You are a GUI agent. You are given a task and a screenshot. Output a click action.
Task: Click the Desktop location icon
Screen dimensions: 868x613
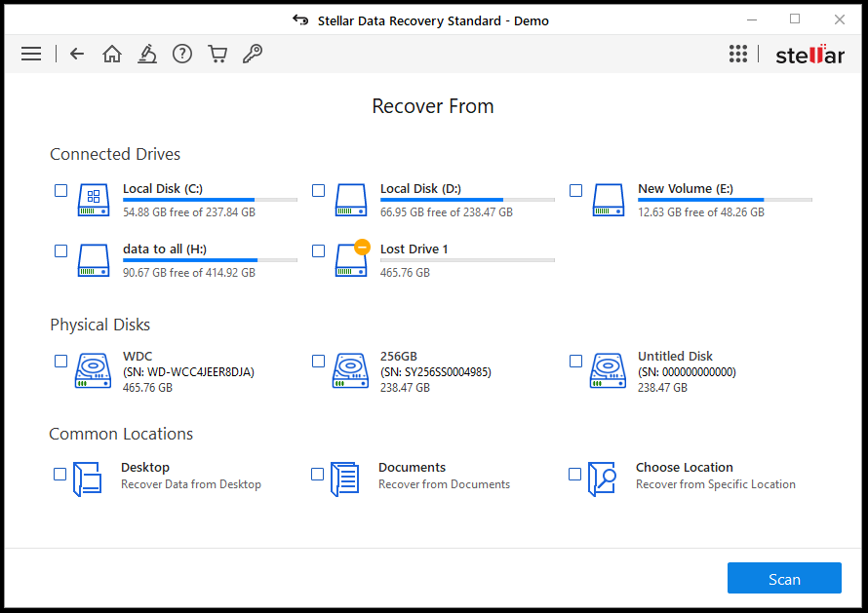(88, 479)
